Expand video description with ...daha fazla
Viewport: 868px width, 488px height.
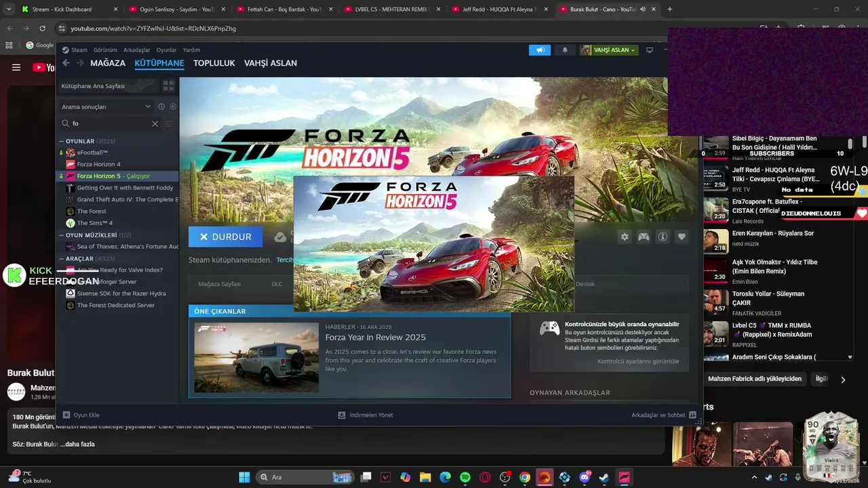tap(77, 444)
